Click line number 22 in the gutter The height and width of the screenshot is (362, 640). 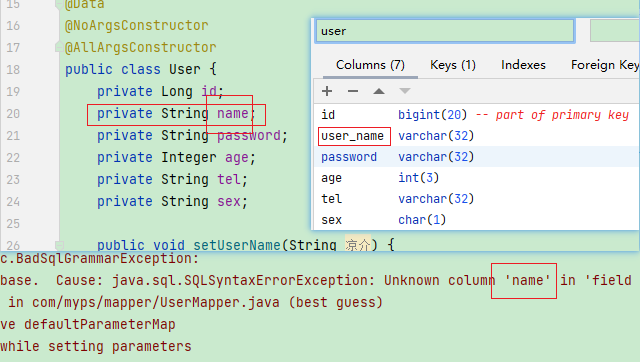[x=13, y=158]
